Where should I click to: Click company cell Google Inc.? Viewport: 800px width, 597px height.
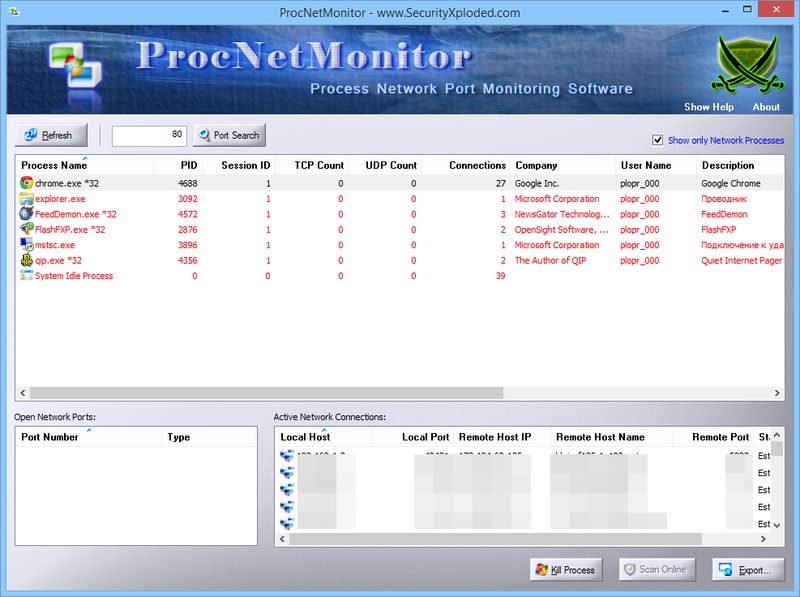(537, 183)
